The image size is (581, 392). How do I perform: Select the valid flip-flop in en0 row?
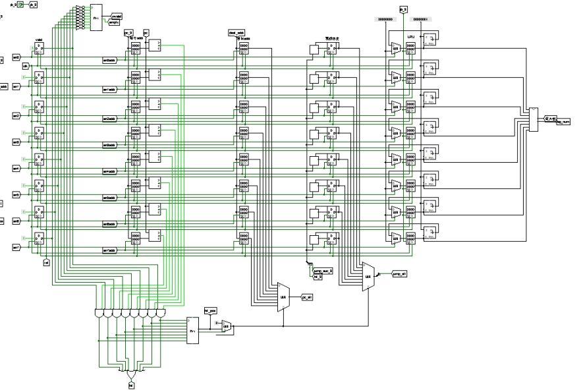tap(39, 49)
